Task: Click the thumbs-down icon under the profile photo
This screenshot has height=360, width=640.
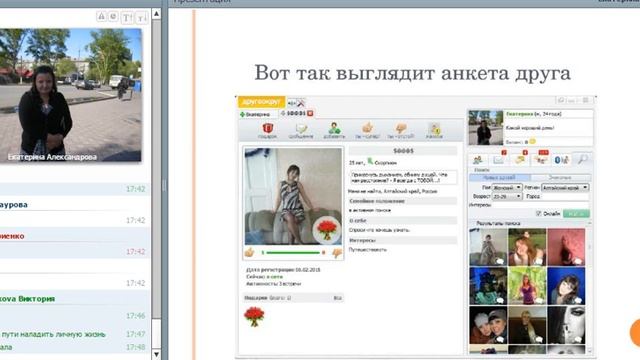Action: [x=337, y=253]
